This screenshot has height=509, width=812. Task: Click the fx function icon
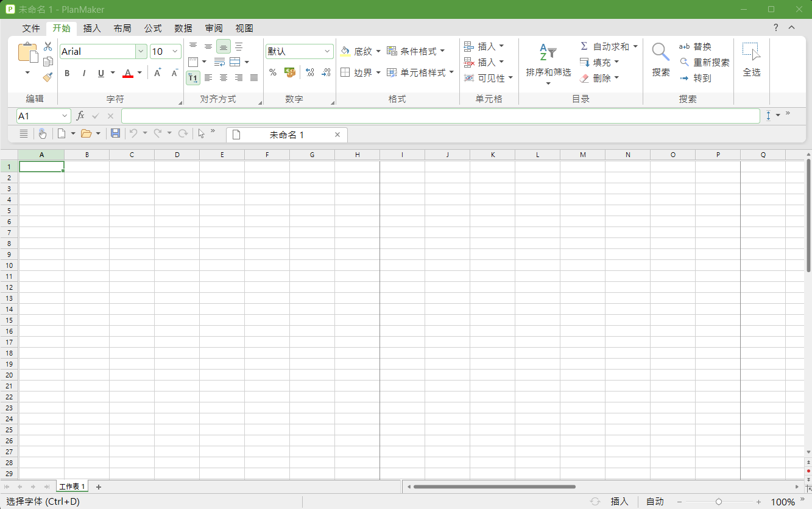tap(80, 116)
